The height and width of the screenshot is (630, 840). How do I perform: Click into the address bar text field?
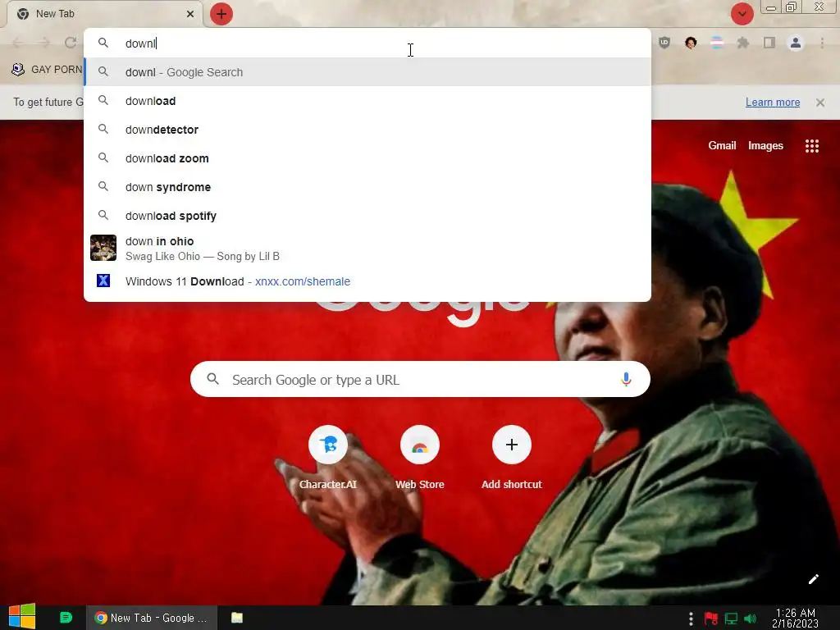[367, 43]
